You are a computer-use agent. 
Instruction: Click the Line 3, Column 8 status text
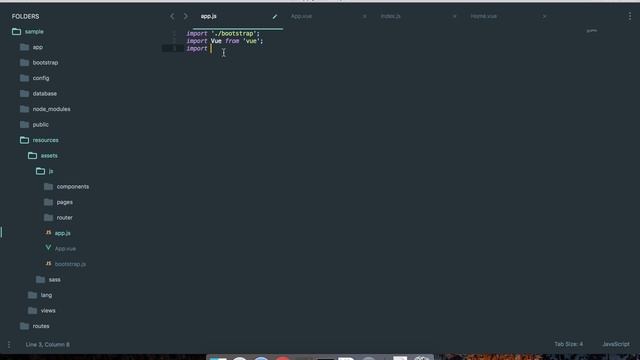47,344
